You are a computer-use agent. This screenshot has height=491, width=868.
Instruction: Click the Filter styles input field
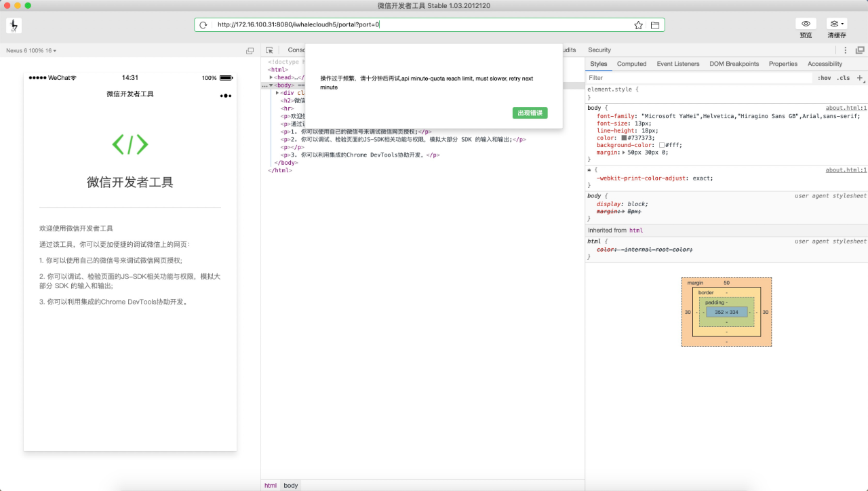(699, 78)
